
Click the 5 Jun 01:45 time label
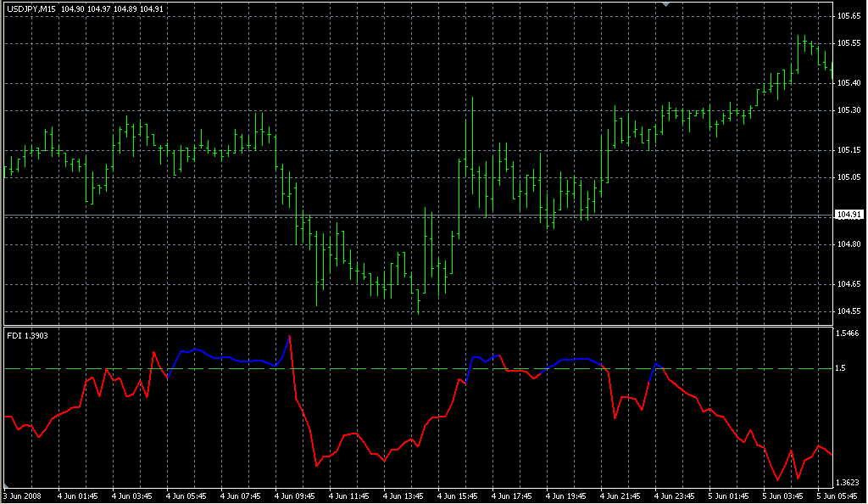[x=731, y=496]
